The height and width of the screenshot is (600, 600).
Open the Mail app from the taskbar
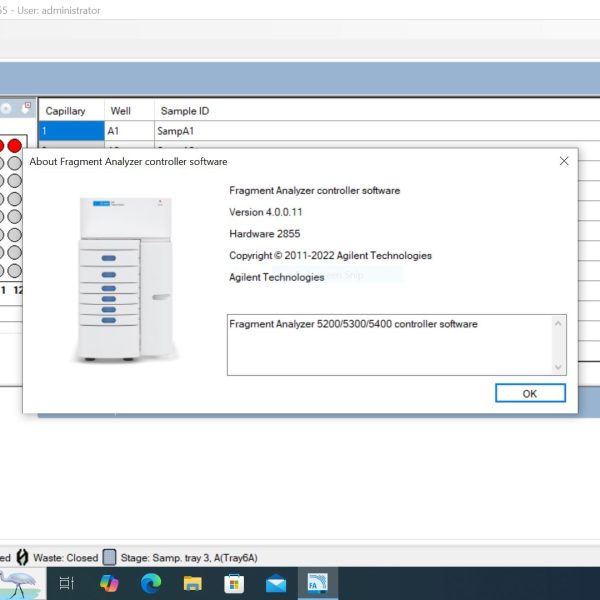pos(276,584)
